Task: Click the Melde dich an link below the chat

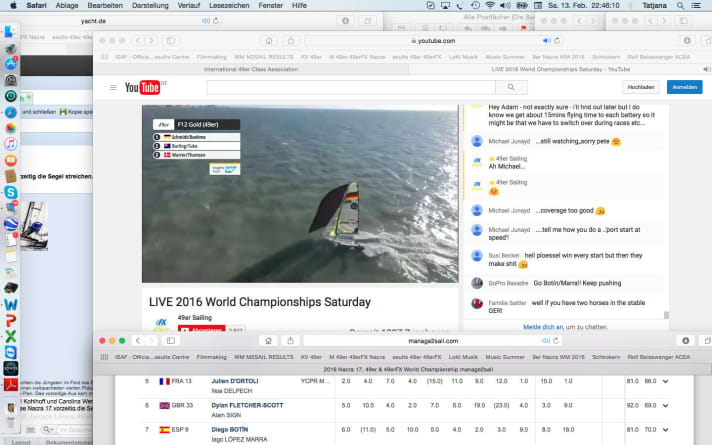Action: click(543, 327)
